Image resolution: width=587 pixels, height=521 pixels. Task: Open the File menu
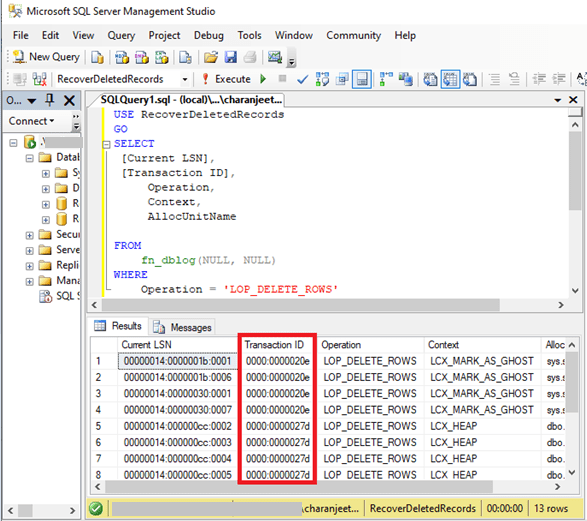click(x=20, y=36)
